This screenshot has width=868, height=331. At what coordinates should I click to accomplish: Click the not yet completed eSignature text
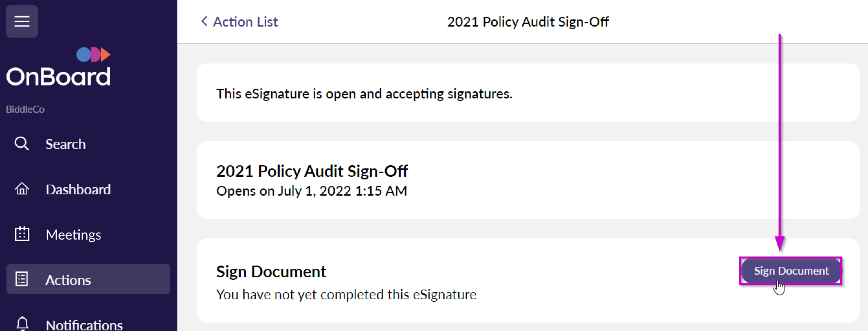coord(346,294)
